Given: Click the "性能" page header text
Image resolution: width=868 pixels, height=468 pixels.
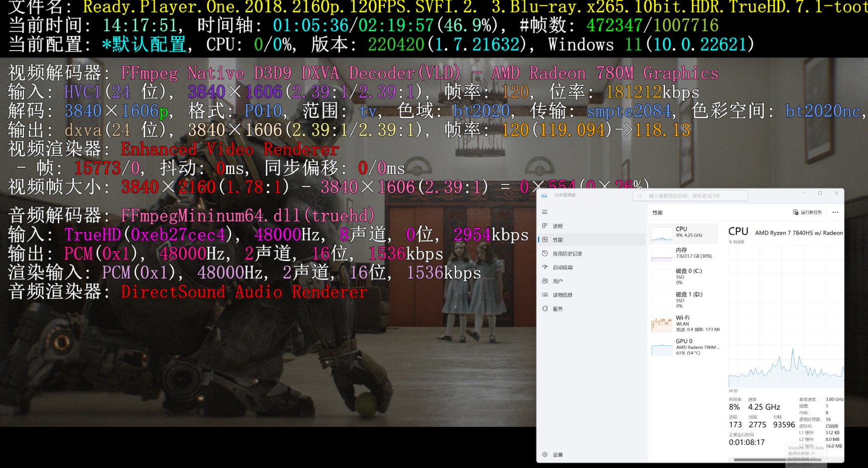Looking at the screenshot, I should [658, 213].
